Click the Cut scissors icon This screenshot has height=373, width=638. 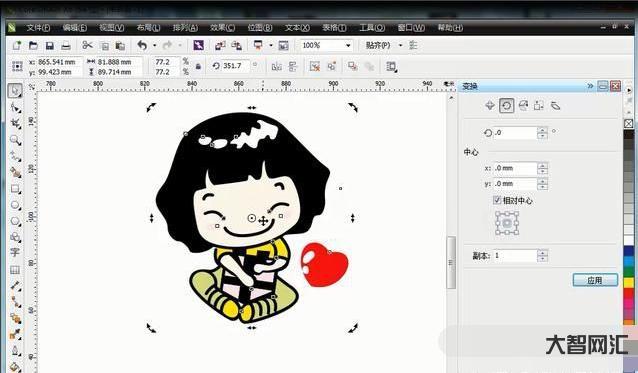click(x=87, y=45)
